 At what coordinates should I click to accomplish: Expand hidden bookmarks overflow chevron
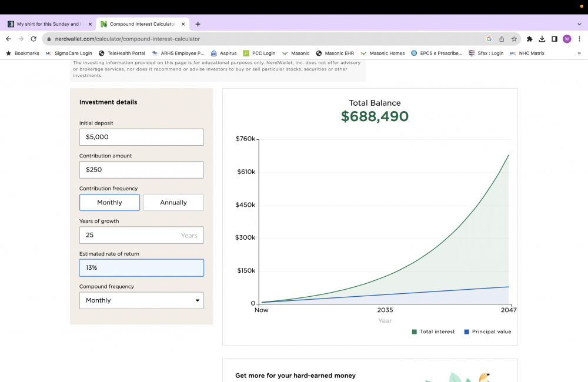click(579, 53)
